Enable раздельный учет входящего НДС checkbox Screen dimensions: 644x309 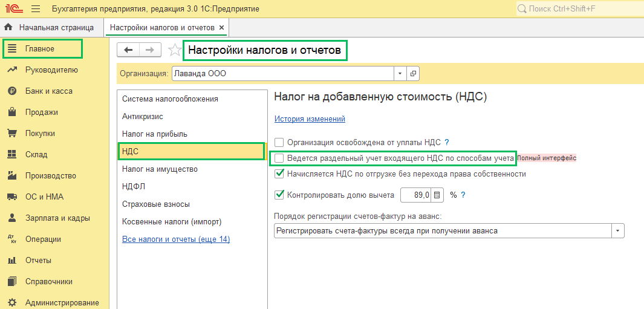point(279,158)
